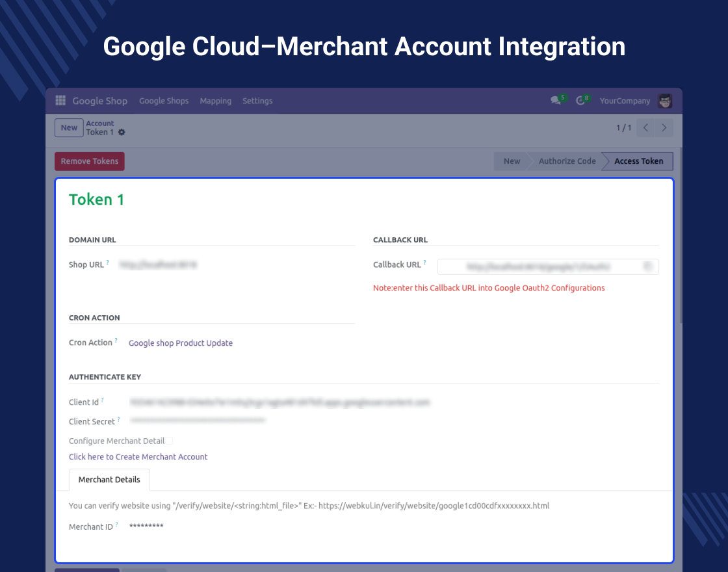Click the Callback URL input field
728x572 pixels.
[x=548, y=266]
